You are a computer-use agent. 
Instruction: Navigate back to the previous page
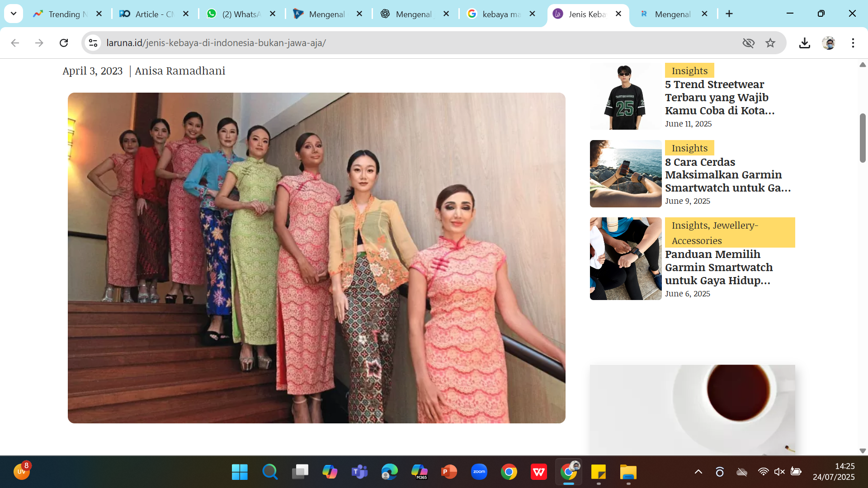click(x=15, y=43)
